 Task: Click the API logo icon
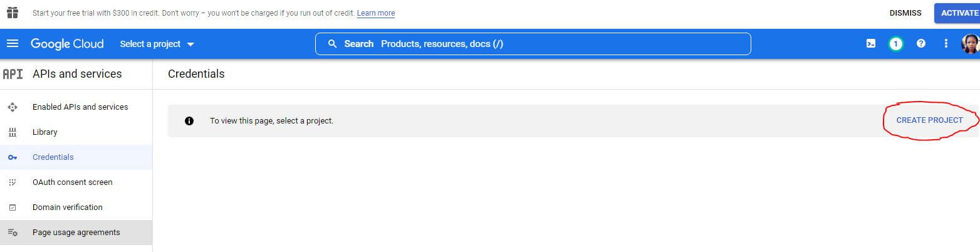tap(13, 74)
